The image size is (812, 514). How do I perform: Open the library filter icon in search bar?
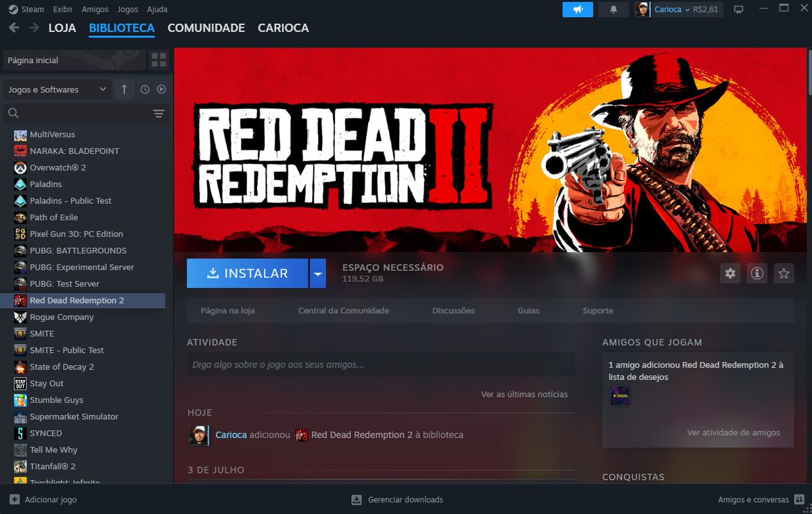pyautogui.click(x=158, y=114)
